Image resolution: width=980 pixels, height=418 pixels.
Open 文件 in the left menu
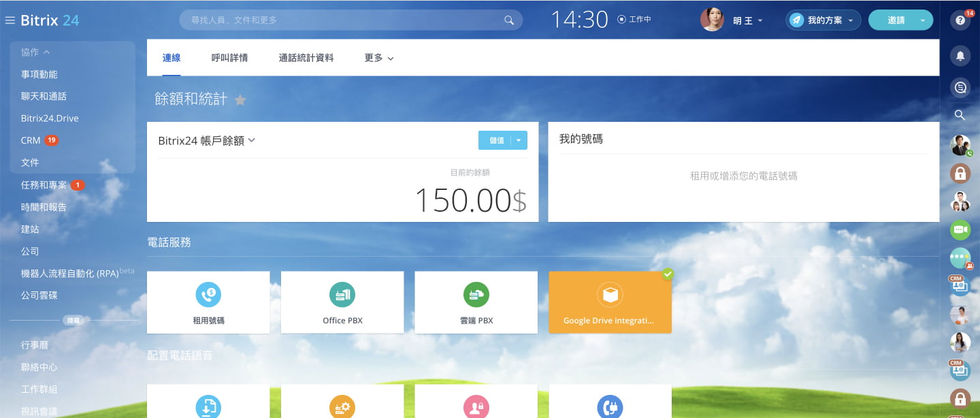(30, 163)
